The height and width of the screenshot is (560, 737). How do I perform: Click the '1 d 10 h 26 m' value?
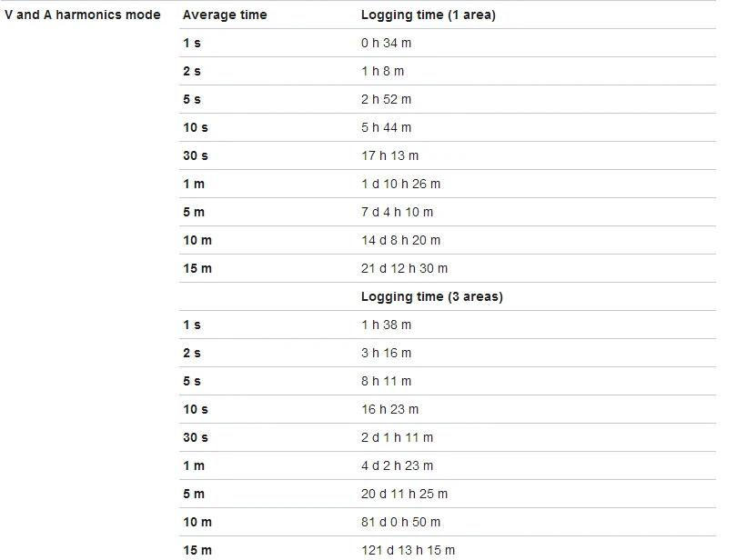pyautogui.click(x=400, y=185)
